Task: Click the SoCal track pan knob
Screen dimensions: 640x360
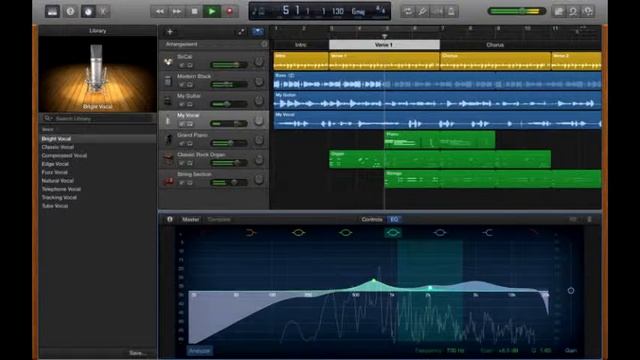Action: coord(259,62)
